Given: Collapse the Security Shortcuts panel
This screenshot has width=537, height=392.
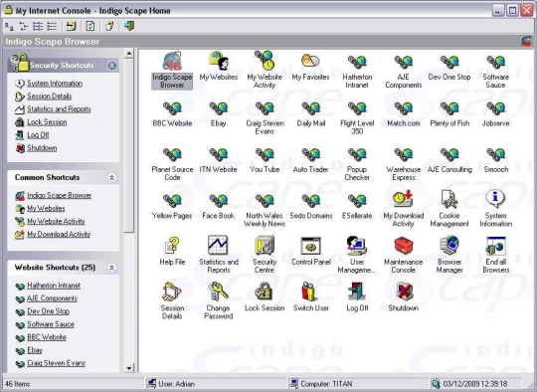Looking at the screenshot, I should point(111,66).
